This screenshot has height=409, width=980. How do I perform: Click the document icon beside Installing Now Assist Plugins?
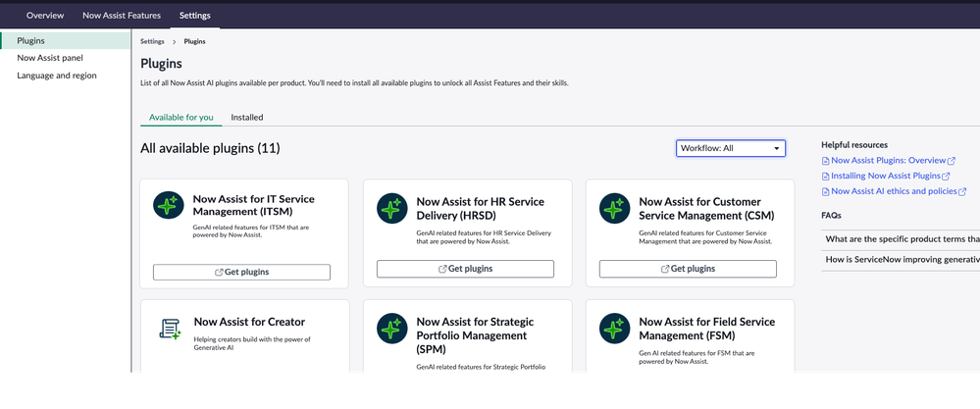point(826,177)
